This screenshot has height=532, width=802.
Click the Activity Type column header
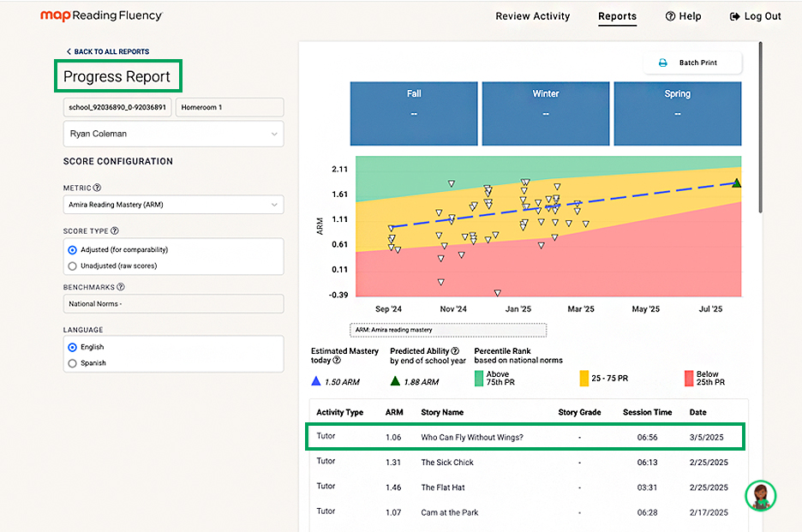pos(339,412)
